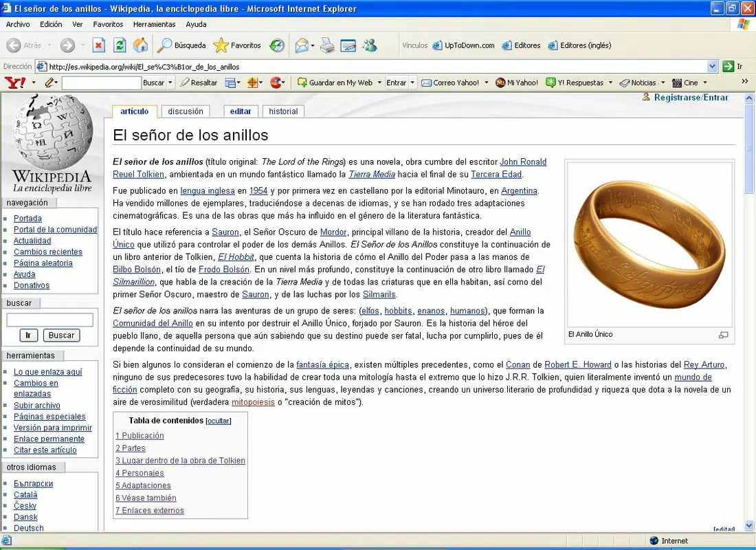Image resolution: width=756 pixels, height=550 pixels.
Task: Click the One Ring thumbnail image
Action: [649, 245]
